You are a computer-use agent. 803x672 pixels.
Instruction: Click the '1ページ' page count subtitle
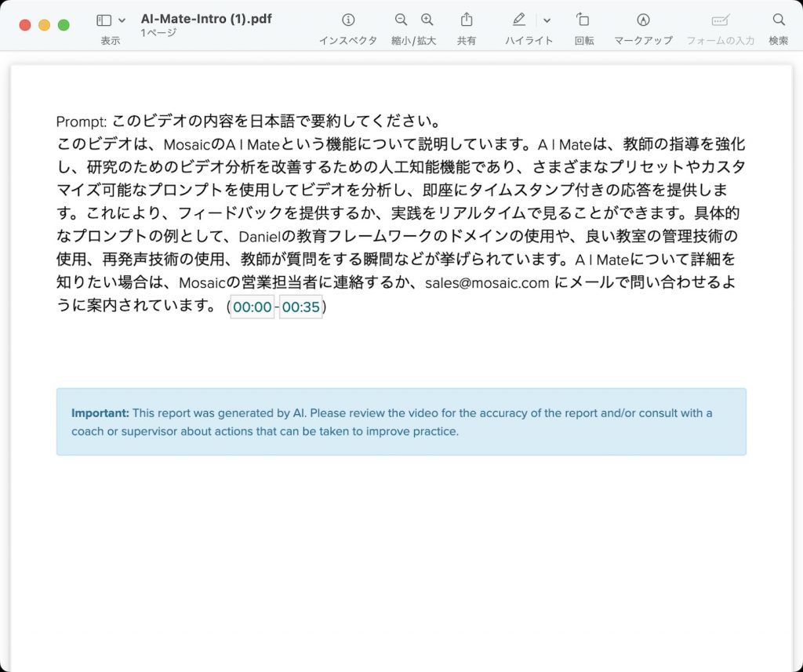[158, 33]
